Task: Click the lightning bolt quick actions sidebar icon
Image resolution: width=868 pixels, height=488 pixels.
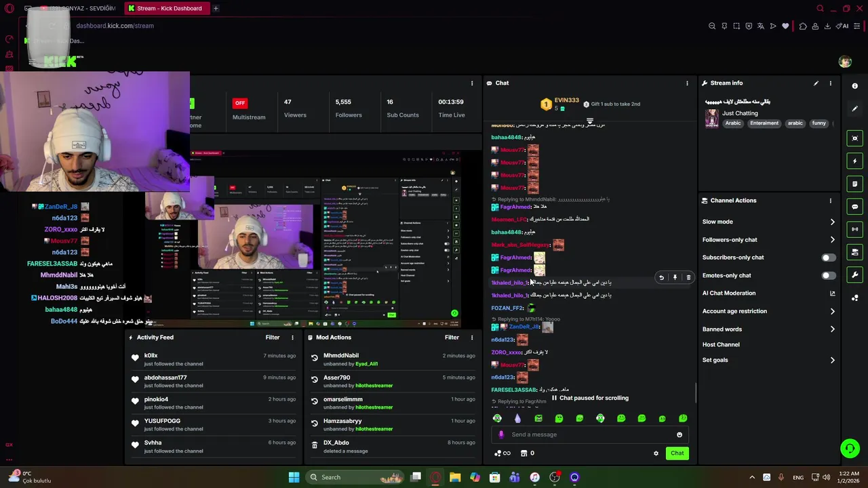Action: (x=854, y=161)
